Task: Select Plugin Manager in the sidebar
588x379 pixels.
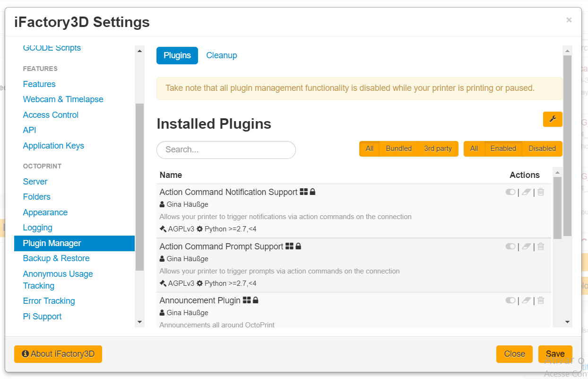Action: coord(74,243)
